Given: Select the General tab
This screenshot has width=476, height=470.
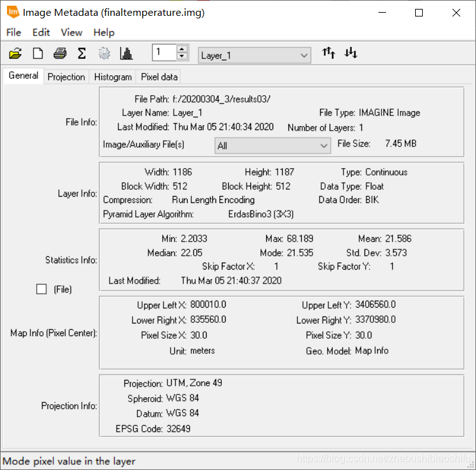Looking at the screenshot, I should (x=23, y=75).
